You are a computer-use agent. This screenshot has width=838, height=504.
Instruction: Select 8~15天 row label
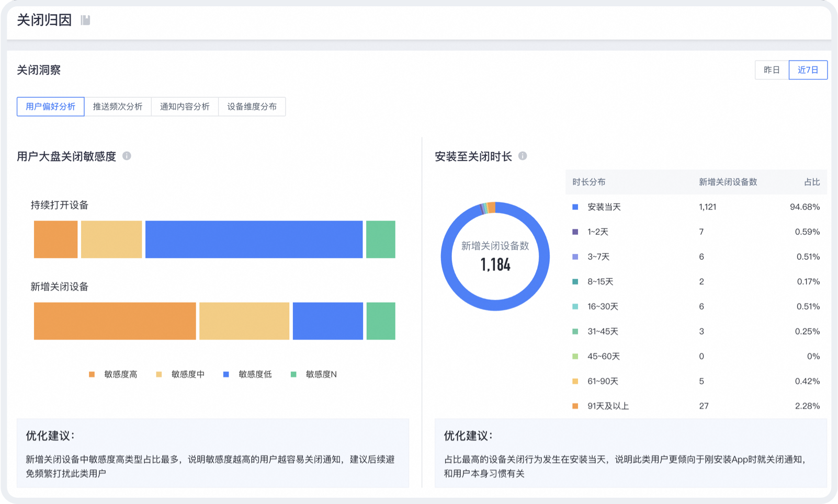(600, 282)
